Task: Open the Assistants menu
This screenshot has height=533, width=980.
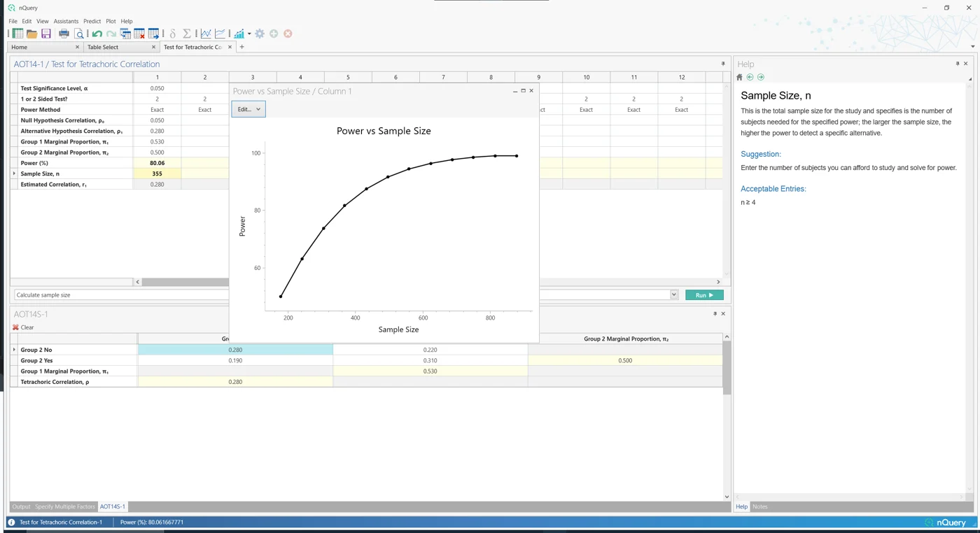Action: tap(66, 21)
